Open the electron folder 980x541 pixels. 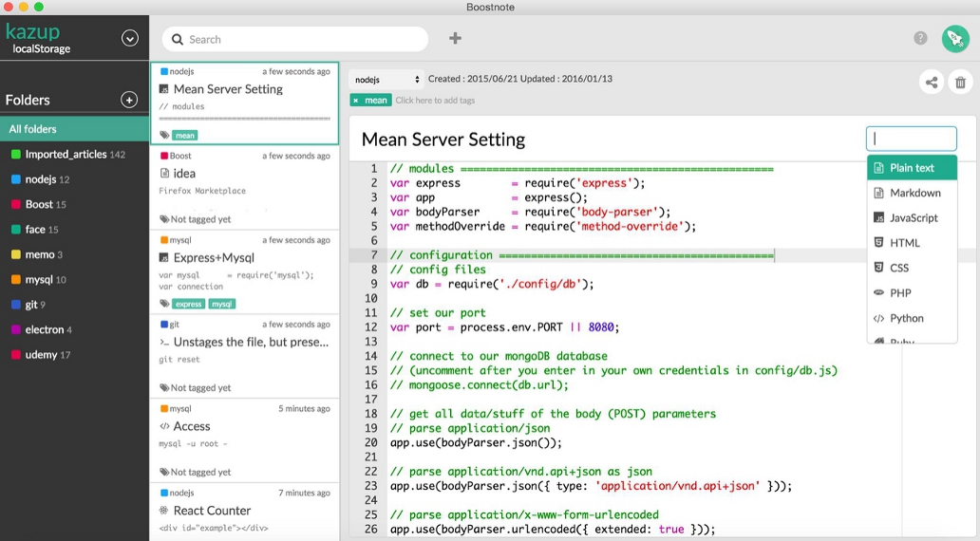click(x=74, y=329)
